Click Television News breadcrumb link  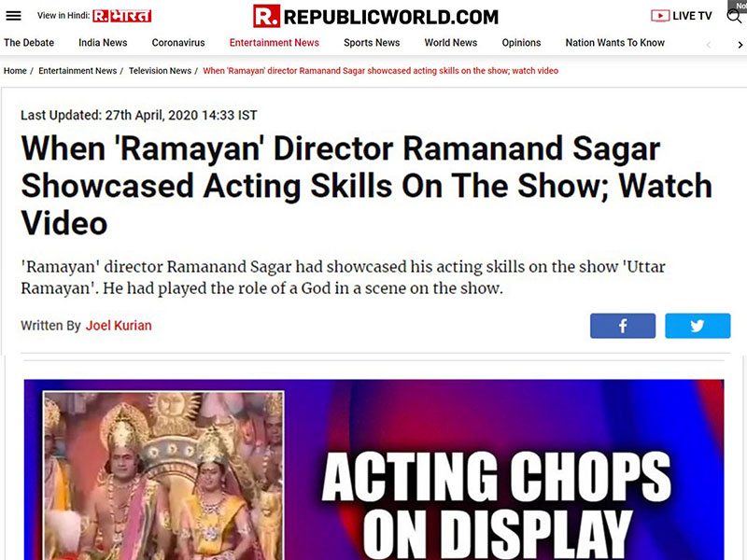pos(160,71)
